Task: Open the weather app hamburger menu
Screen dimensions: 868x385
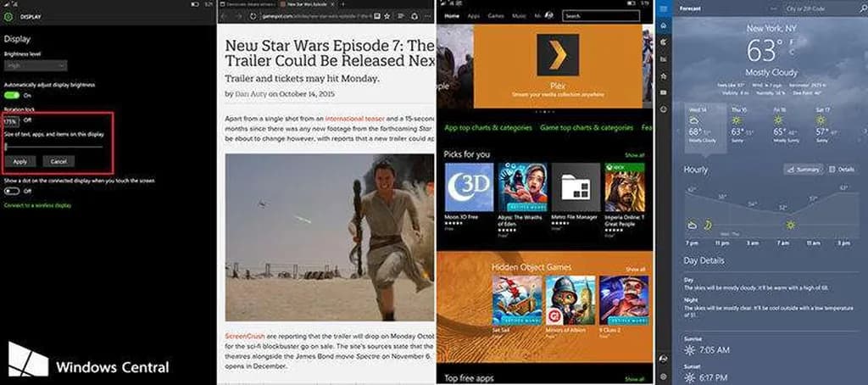Action: [x=662, y=8]
